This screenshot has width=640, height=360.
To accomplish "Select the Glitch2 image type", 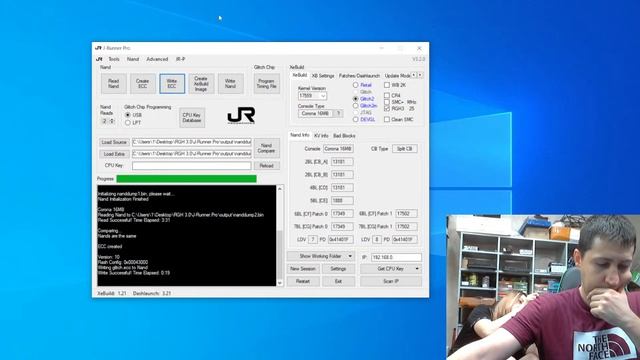I will pyautogui.click(x=356, y=99).
